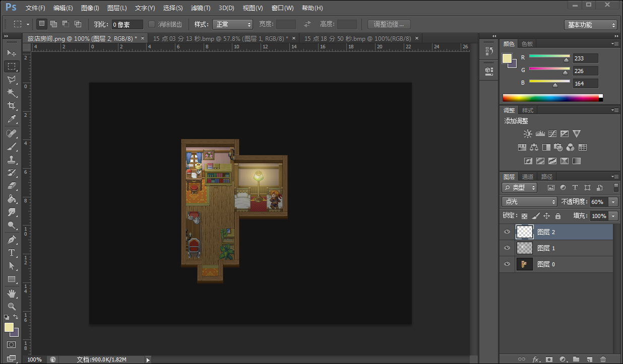This screenshot has height=364, width=623.
Task: Toggle lock transparent pixels
Action: (524, 216)
